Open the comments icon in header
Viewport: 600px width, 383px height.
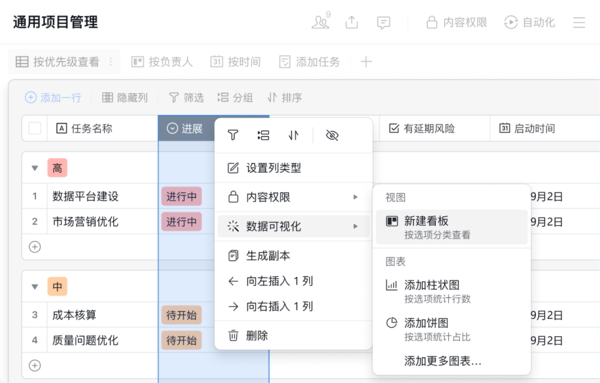[383, 23]
